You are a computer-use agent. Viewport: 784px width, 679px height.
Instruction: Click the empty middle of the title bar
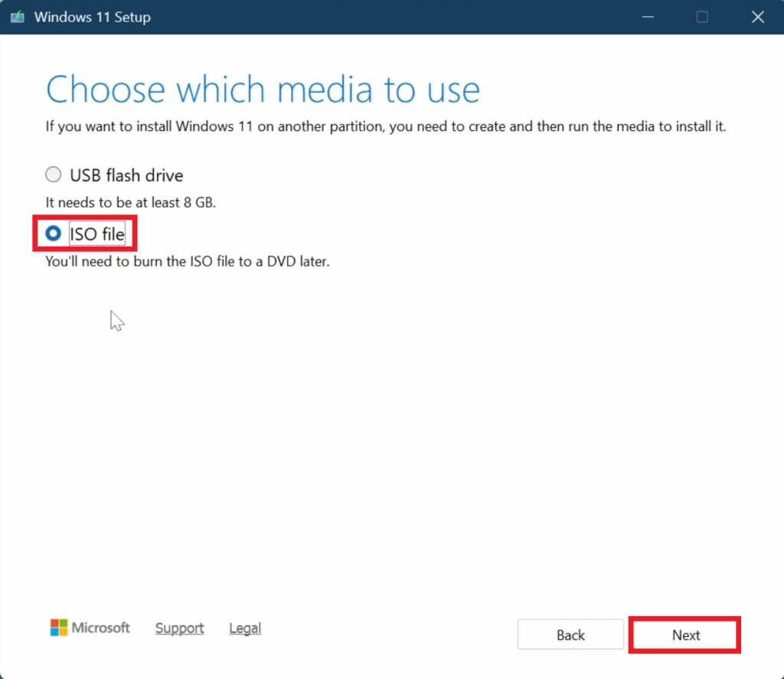click(383, 17)
